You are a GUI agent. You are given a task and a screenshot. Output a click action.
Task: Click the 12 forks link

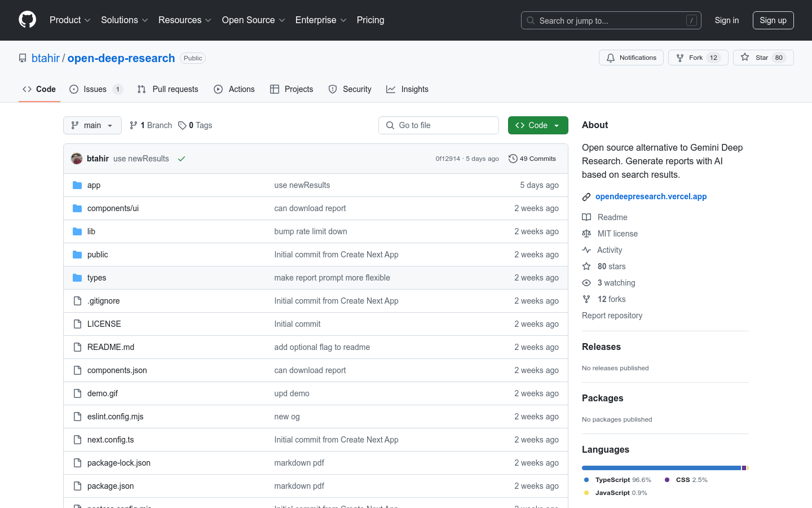click(611, 299)
